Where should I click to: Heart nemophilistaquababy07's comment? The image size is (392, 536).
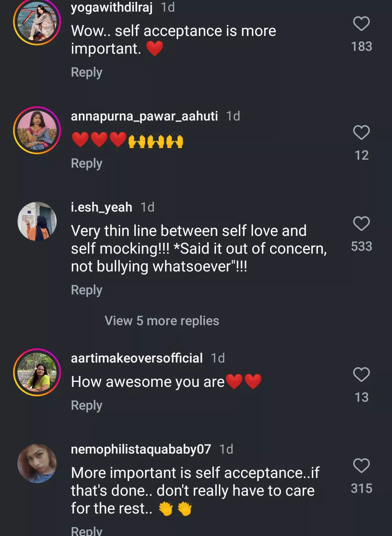(361, 466)
